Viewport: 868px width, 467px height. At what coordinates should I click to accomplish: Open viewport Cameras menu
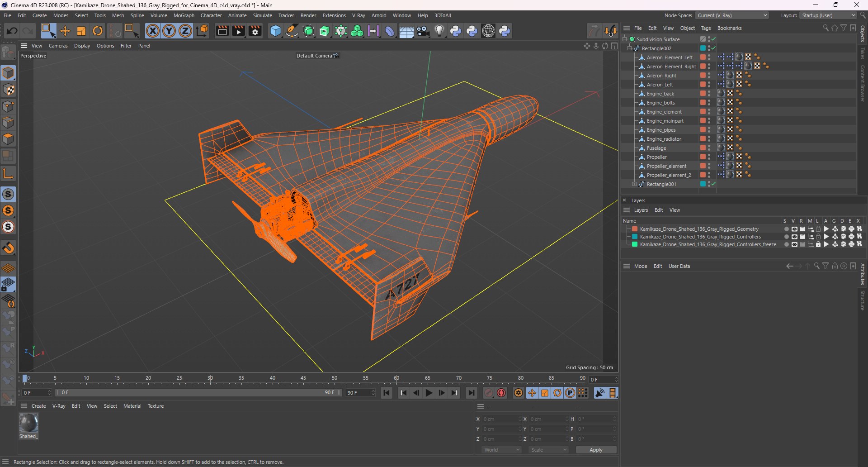(58, 46)
